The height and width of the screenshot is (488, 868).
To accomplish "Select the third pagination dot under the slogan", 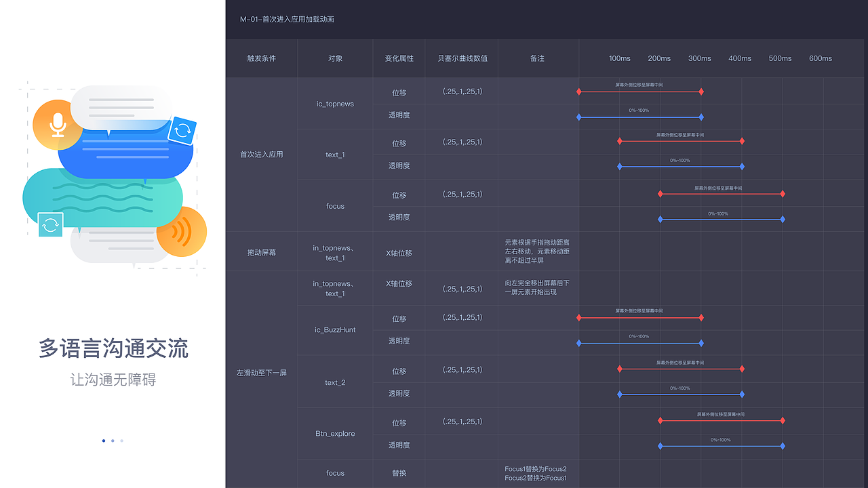I will pos(122,441).
